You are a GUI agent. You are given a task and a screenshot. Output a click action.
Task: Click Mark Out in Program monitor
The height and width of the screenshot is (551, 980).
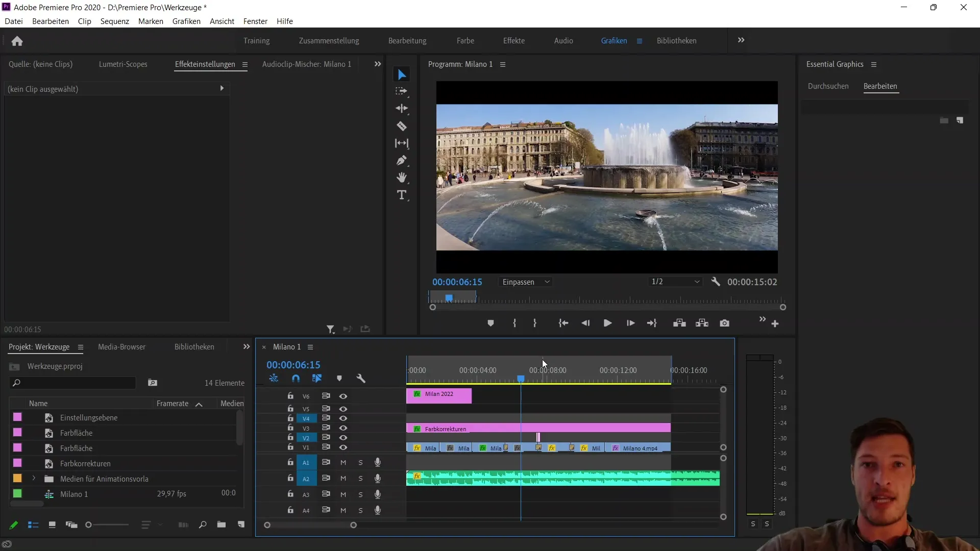pos(535,323)
